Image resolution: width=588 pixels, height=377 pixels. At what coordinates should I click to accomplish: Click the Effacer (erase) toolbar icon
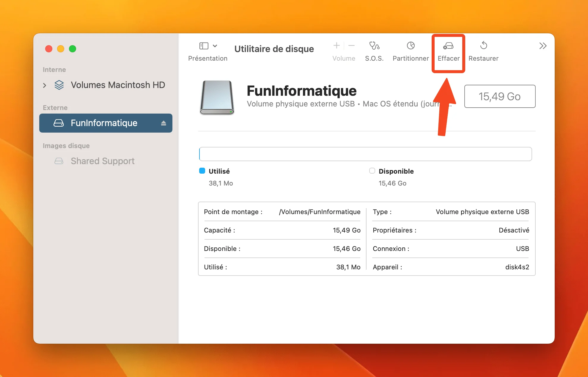tap(448, 46)
